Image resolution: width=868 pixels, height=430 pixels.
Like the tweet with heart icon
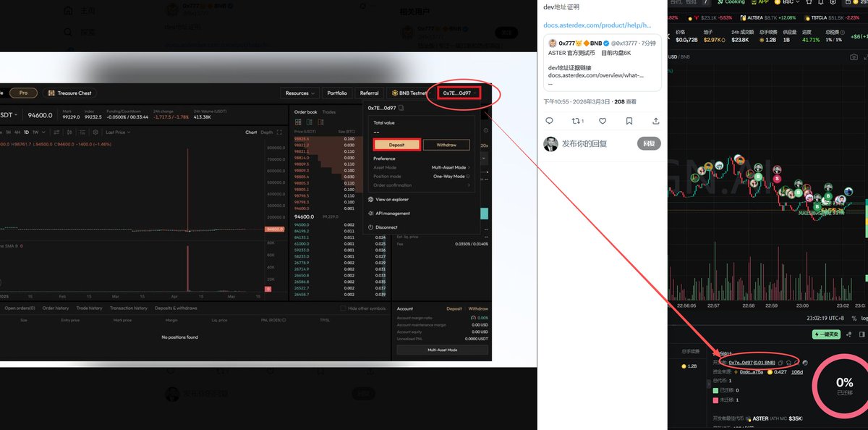pyautogui.click(x=603, y=121)
